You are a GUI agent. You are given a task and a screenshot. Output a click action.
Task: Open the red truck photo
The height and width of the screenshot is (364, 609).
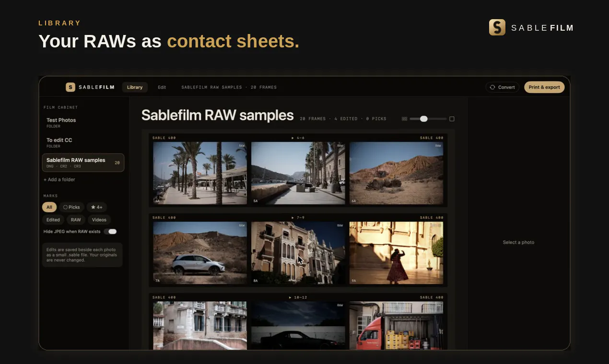[397, 325]
